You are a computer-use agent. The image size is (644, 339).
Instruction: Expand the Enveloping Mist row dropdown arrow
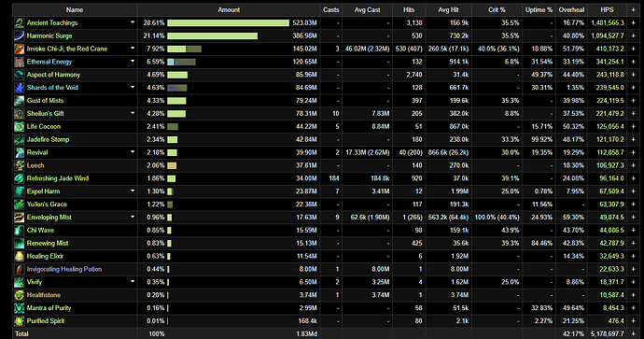(x=133, y=217)
